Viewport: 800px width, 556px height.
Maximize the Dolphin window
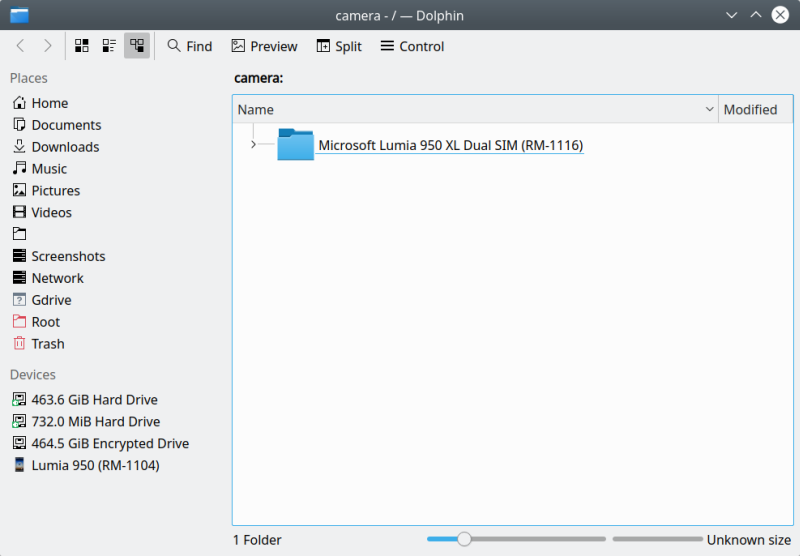pos(756,15)
